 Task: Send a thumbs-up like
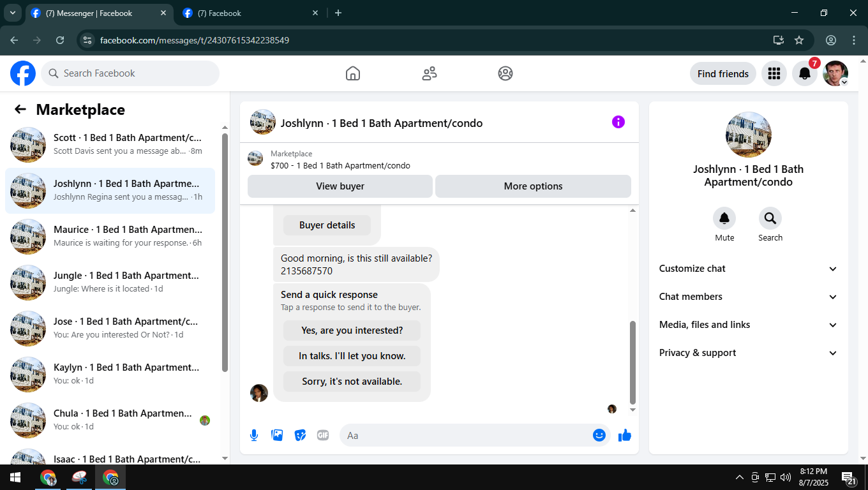pyautogui.click(x=625, y=435)
